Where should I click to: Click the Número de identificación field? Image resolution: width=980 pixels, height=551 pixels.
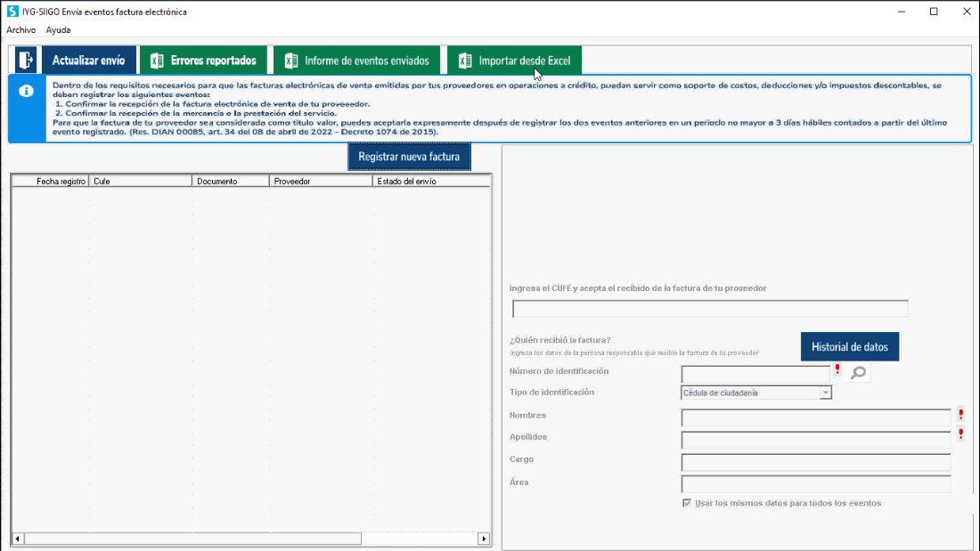coord(755,374)
